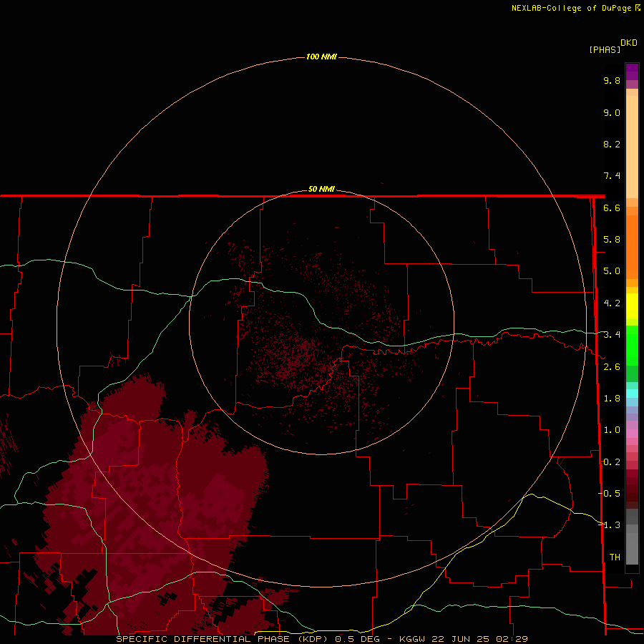
Task: Pick the pink legend band
Action: 632,434
